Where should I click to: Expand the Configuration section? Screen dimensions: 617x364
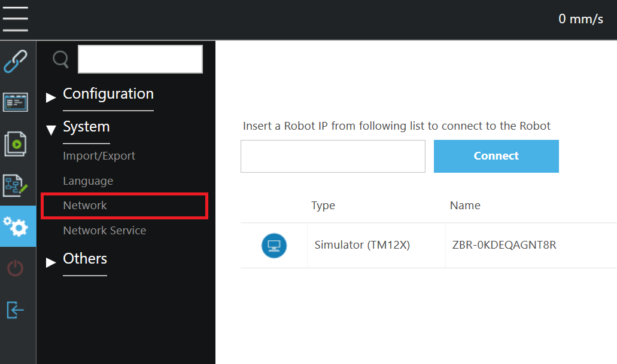click(x=108, y=94)
